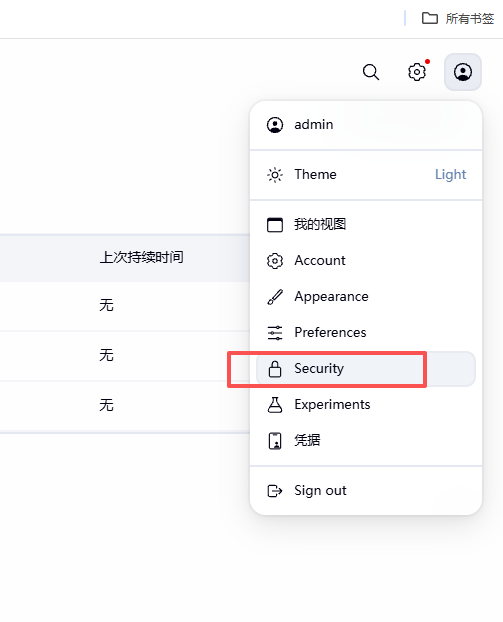Image resolution: width=503 pixels, height=622 pixels.
Task: Click the window icon next to 我的视图
Action: (x=275, y=225)
